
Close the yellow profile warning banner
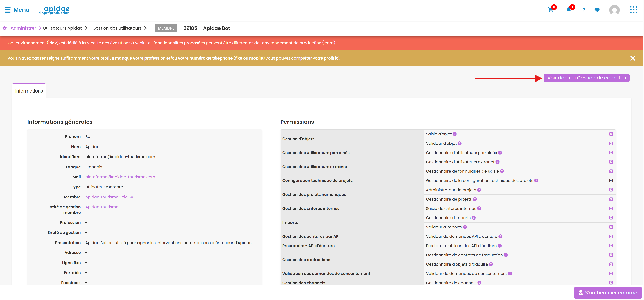click(x=633, y=58)
